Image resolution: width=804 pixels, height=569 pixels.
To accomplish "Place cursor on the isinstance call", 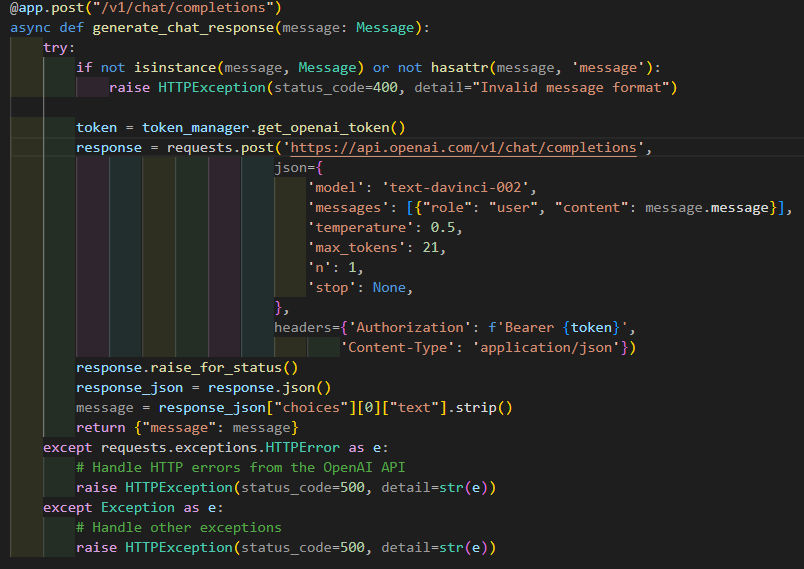I will pos(175,68).
